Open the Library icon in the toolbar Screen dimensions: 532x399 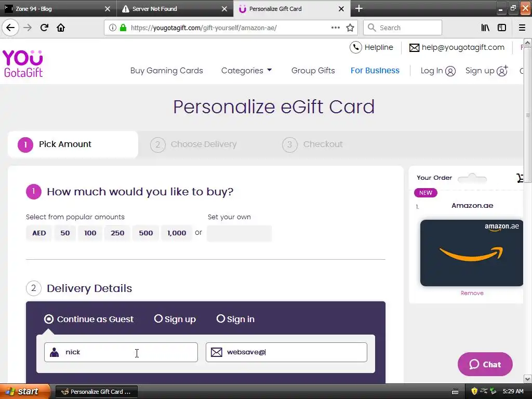(485, 28)
